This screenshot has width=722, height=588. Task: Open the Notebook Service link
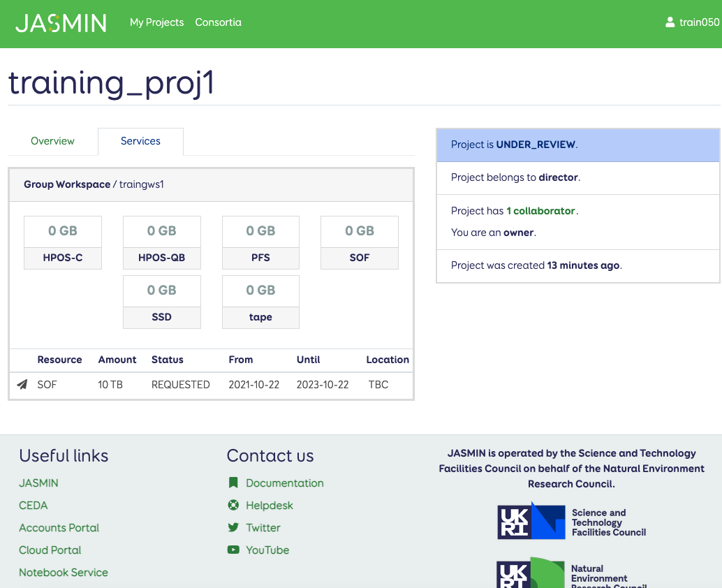tap(64, 573)
